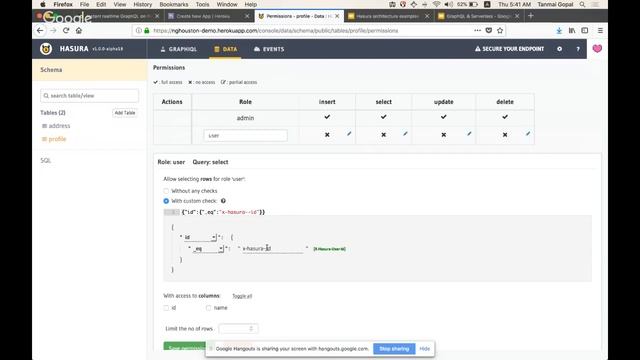Switch to Hasura architecture examples tab
Screen dimensions: 640x360
pos(388,16)
